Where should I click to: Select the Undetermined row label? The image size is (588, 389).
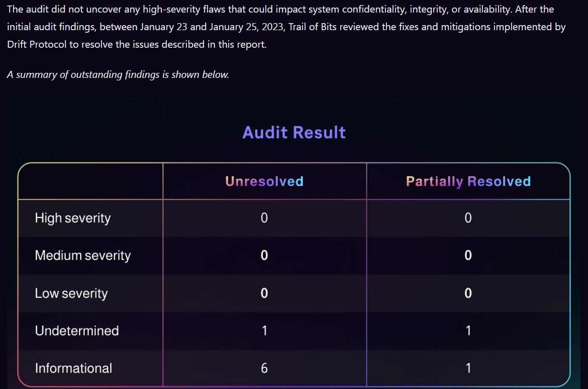[76, 331]
